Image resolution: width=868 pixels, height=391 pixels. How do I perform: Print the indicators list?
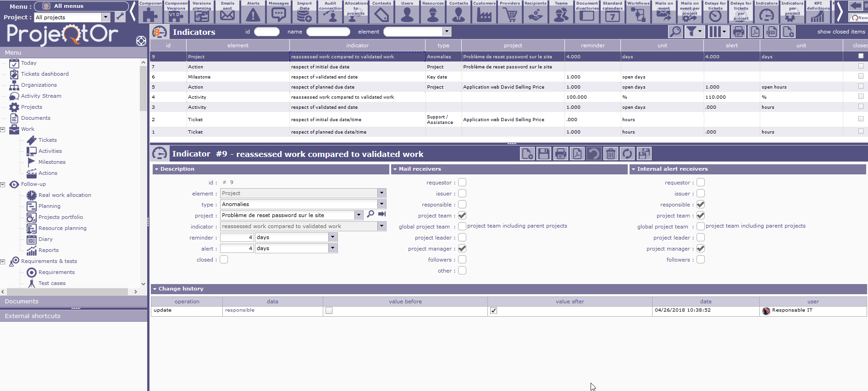[x=738, y=32]
